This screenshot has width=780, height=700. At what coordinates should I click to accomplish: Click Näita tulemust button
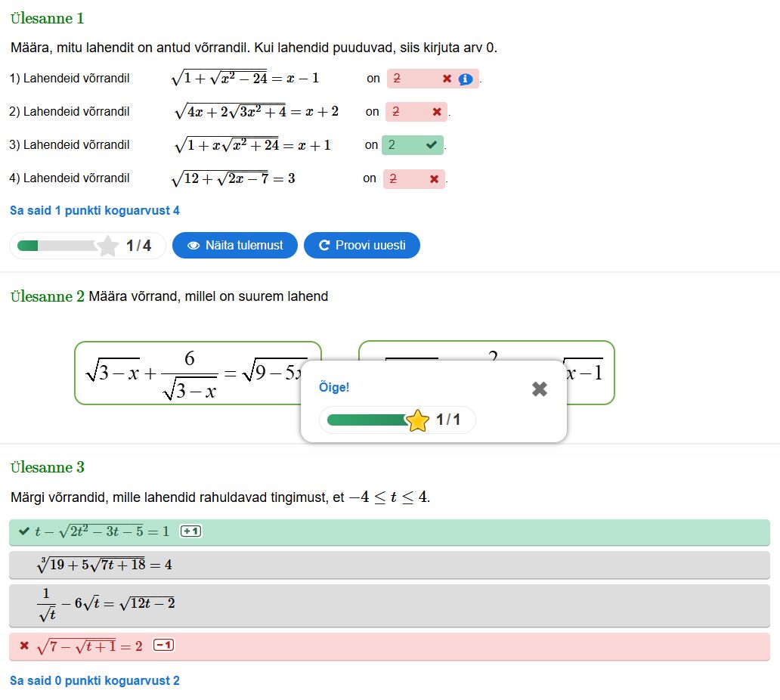pos(235,245)
